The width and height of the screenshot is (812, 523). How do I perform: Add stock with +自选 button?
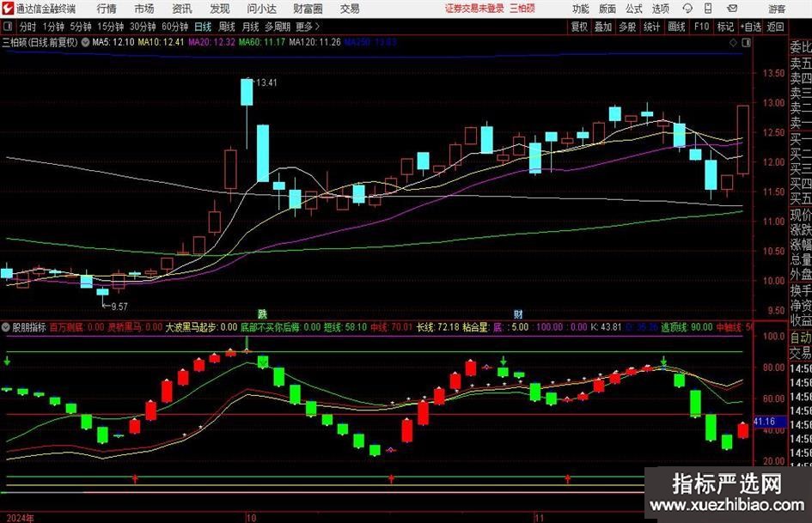(751, 27)
